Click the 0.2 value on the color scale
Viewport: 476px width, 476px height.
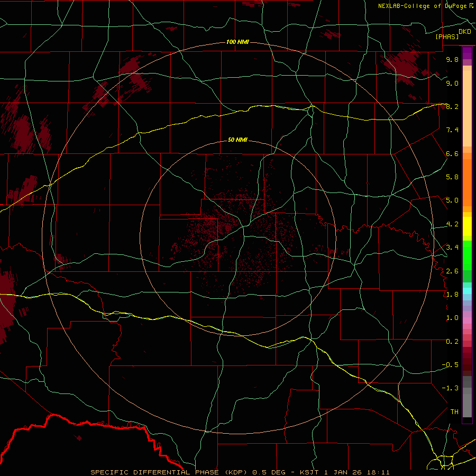click(452, 342)
